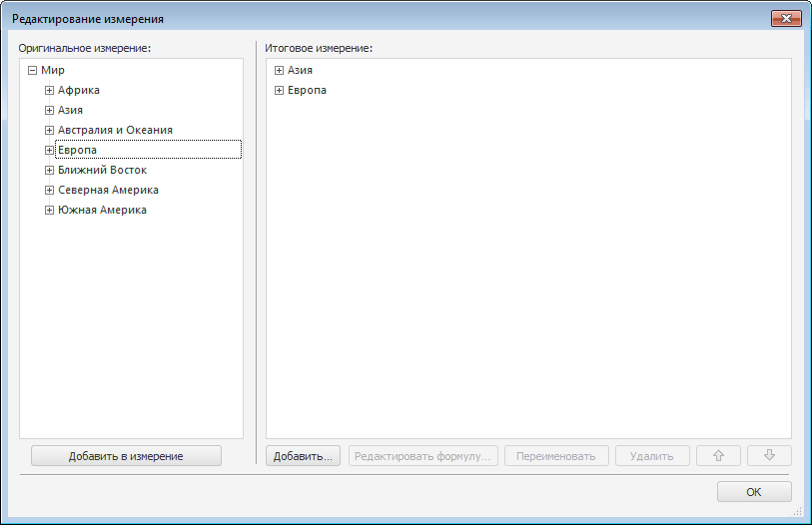Click the Добавить в измерение button
The width and height of the screenshot is (812, 525).
(127, 455)
